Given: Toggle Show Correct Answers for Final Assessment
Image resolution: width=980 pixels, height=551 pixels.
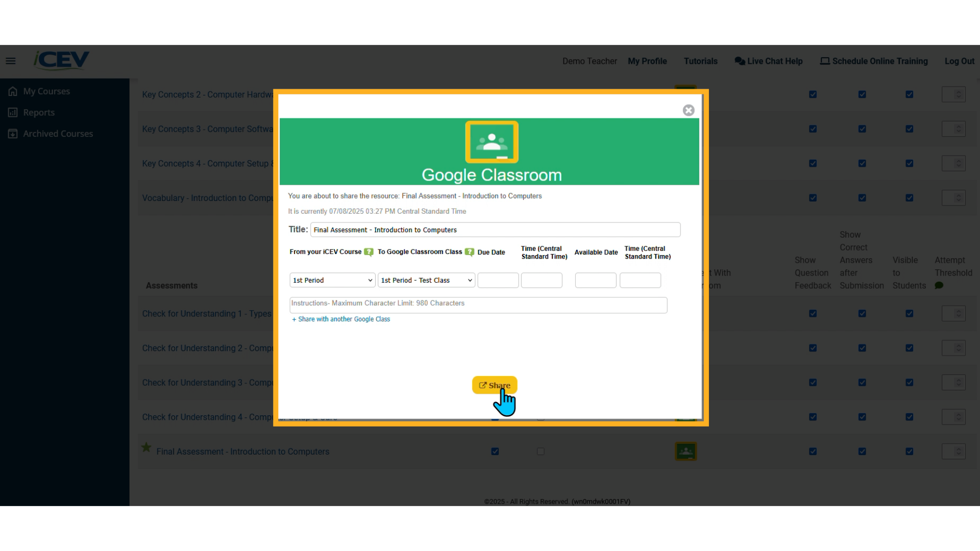Looking at the screenshot, I should [x=862, y=452].
